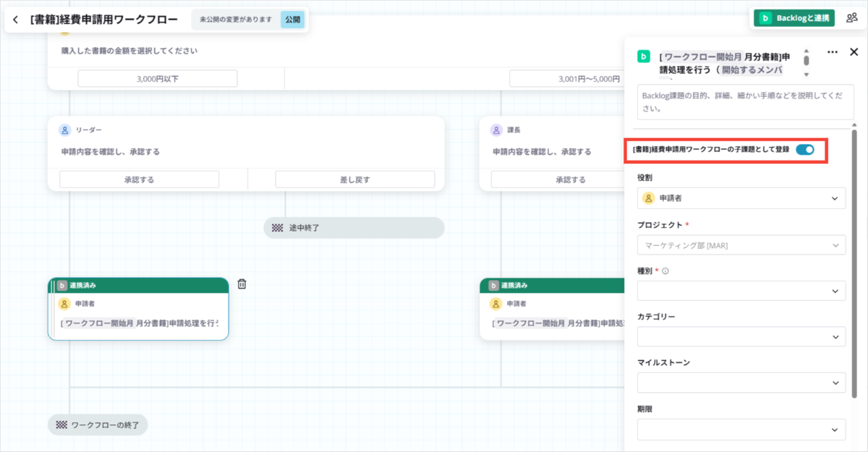
Task: Select right card's [ワークフロー開始月 月分書籍] task text
Action: [x=558, y=323]
